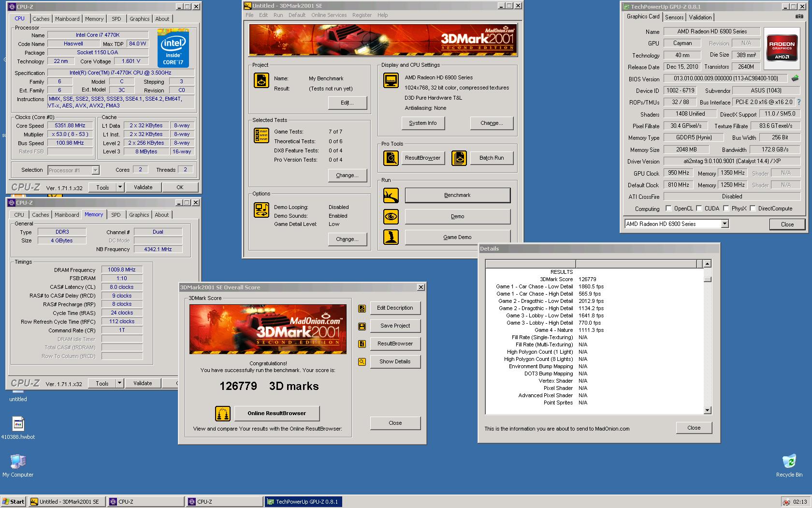
Task: Open the Online Services menu
Action: 329,15
